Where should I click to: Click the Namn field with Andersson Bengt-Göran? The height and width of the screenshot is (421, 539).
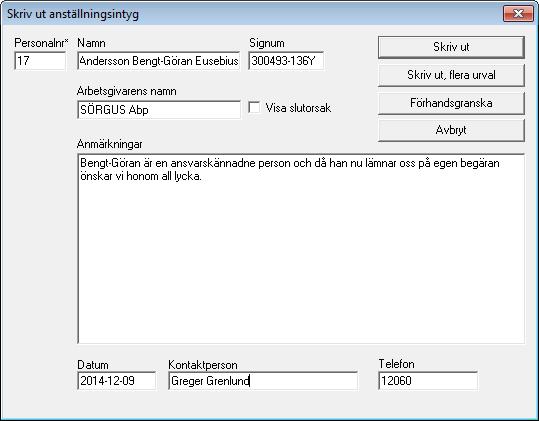(x=158, y=61)
